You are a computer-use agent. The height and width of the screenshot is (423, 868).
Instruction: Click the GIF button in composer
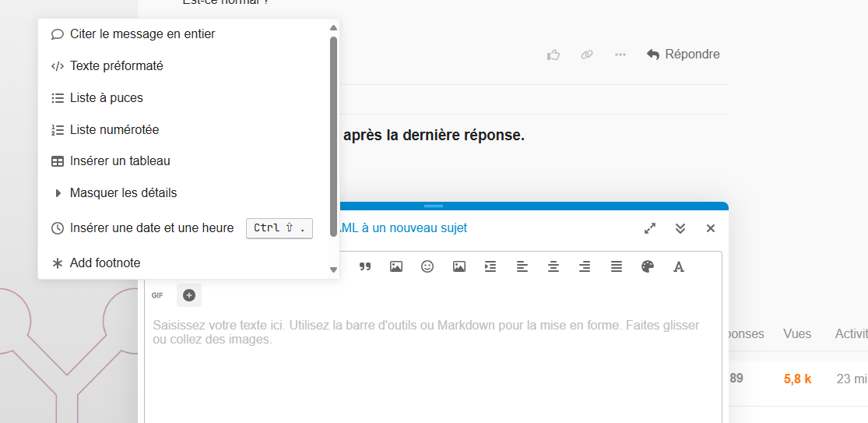click(x=157, y=295)
